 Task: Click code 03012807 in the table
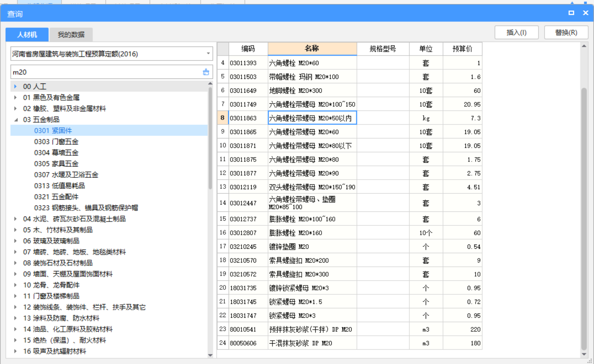point(248,233)
